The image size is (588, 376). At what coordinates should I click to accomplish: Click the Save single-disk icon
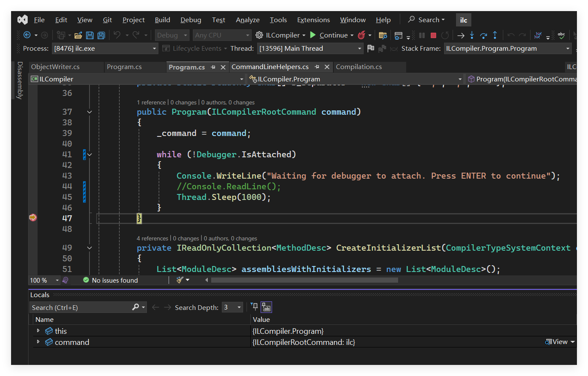90,35
